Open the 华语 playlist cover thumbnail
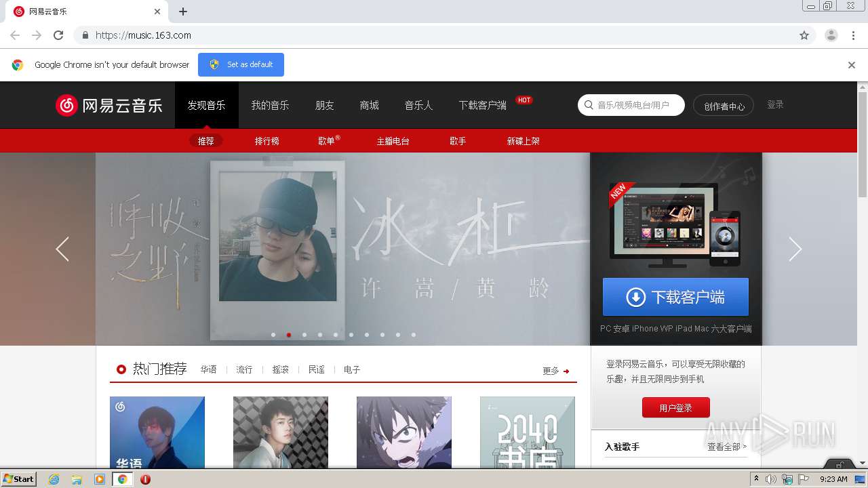Viewport: 868px width, 488px height. click(x=157, y=432)
